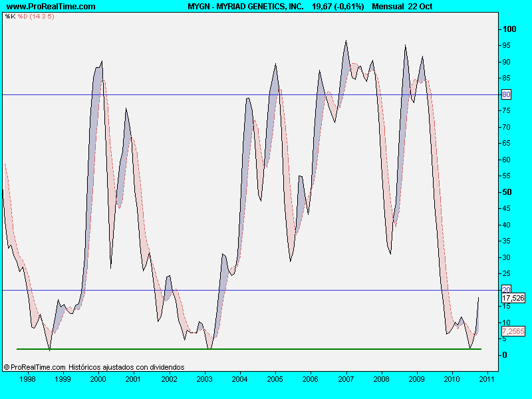Click the 35 scale label

[x=506, y=241]
